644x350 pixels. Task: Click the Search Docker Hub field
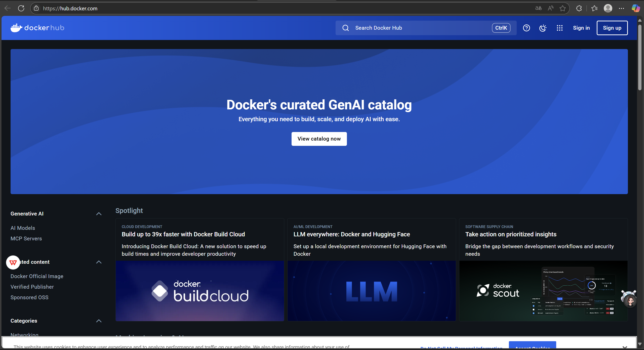tap(418, 28)
